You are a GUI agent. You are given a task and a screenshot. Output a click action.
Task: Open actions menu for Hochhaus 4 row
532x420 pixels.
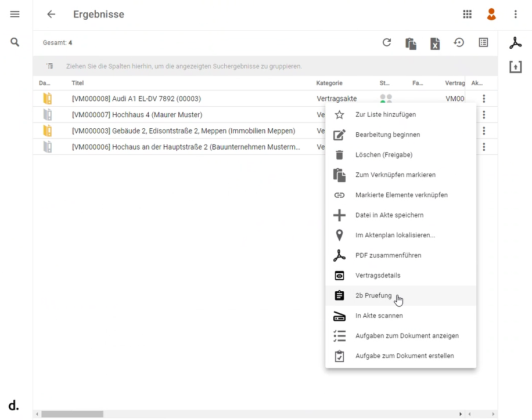[484, 115]
